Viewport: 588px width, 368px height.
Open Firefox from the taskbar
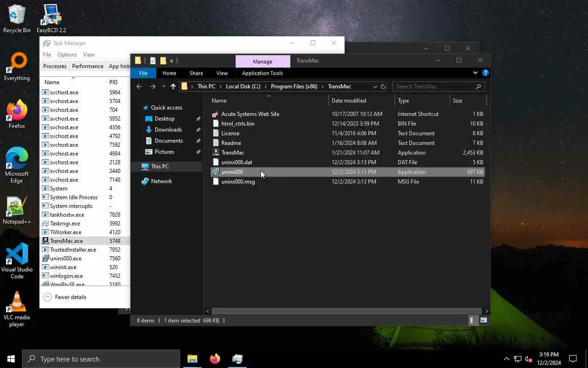point(215,359)
